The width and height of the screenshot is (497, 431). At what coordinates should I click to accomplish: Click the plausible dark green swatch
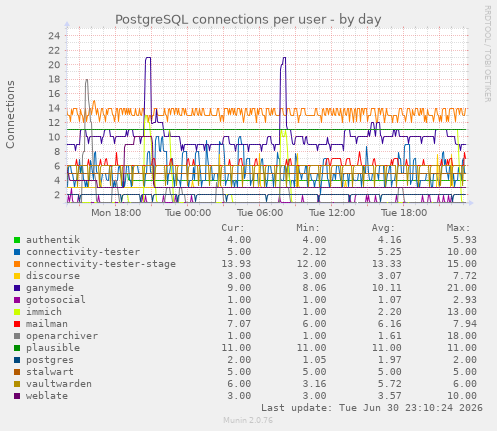tap(17, 348)
